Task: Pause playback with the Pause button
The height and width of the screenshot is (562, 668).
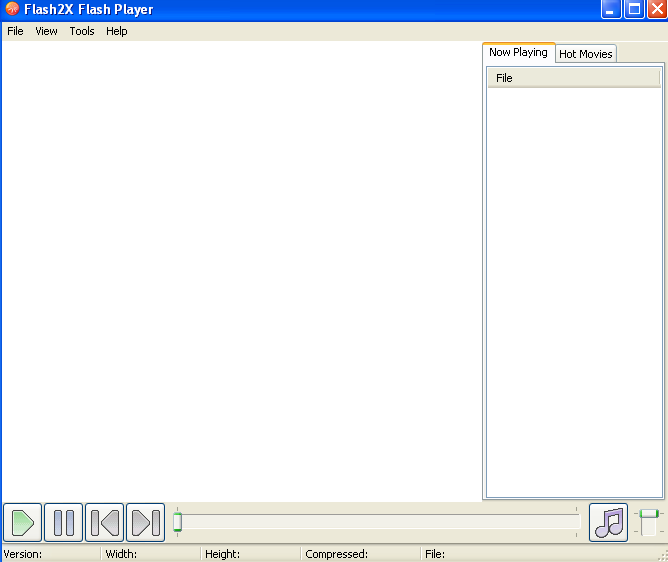Action: [63, 522]
